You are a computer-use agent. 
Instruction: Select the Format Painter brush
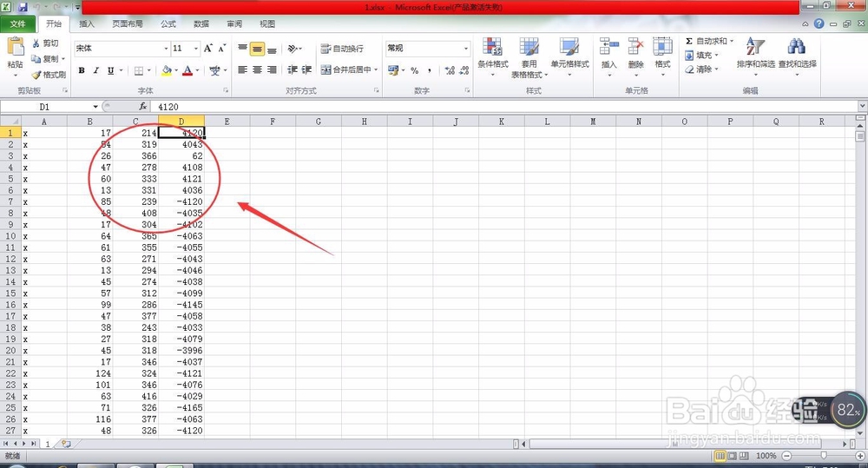[36, 74]
